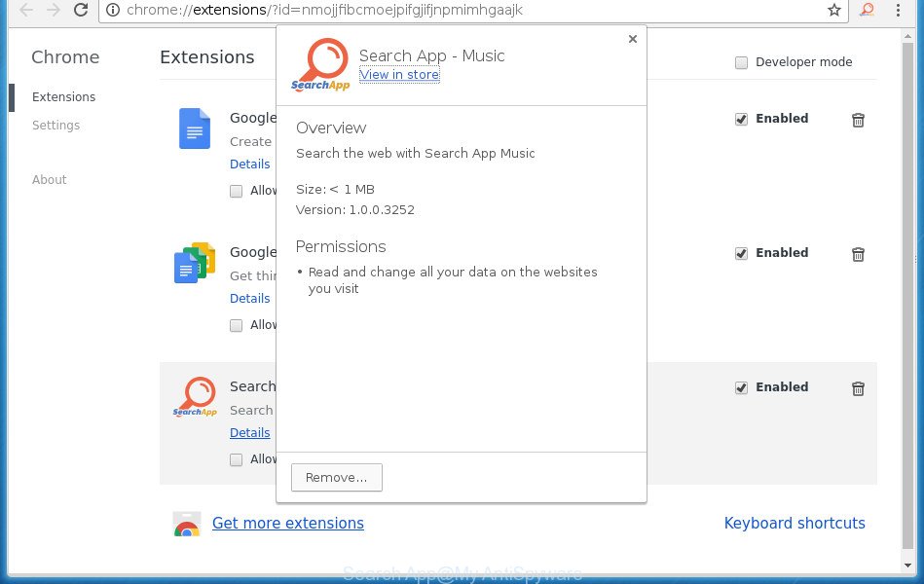Click the Overview heading in the popup
924x584 pixels.
pyautogui.click(x=331, y=128)
